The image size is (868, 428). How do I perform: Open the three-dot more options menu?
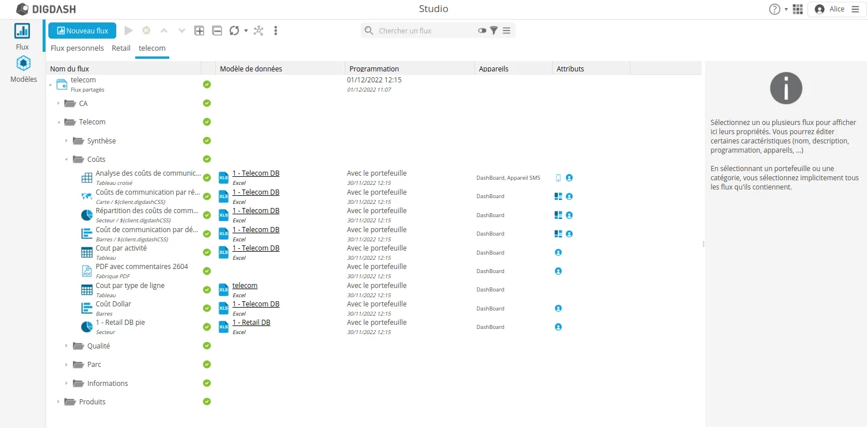point(276,31)
